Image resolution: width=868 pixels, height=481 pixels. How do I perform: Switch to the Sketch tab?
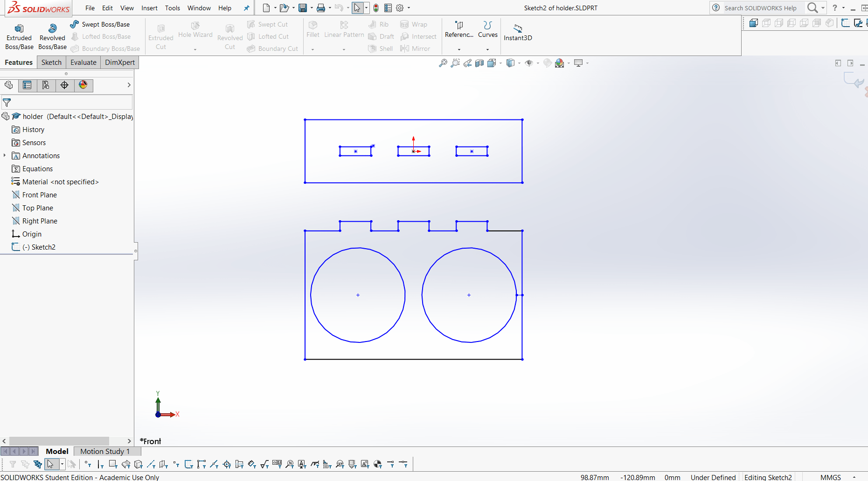pos(51,63)
